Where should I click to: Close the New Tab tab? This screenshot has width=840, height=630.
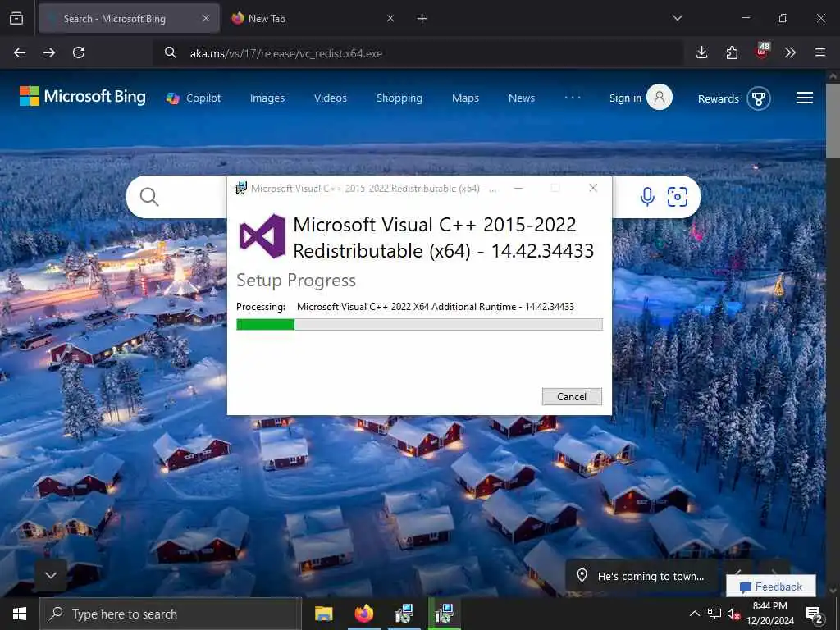tap(390, 18)
